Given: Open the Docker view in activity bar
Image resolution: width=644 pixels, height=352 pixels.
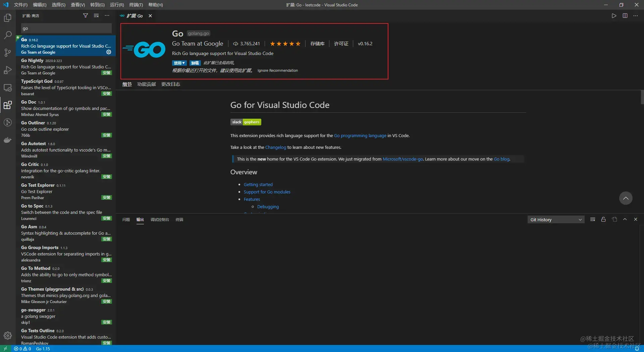Looking at the screenshot, I should tap(8, 140).
